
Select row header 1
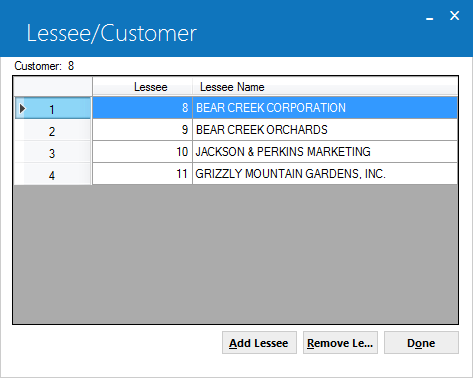pos(53,108)
